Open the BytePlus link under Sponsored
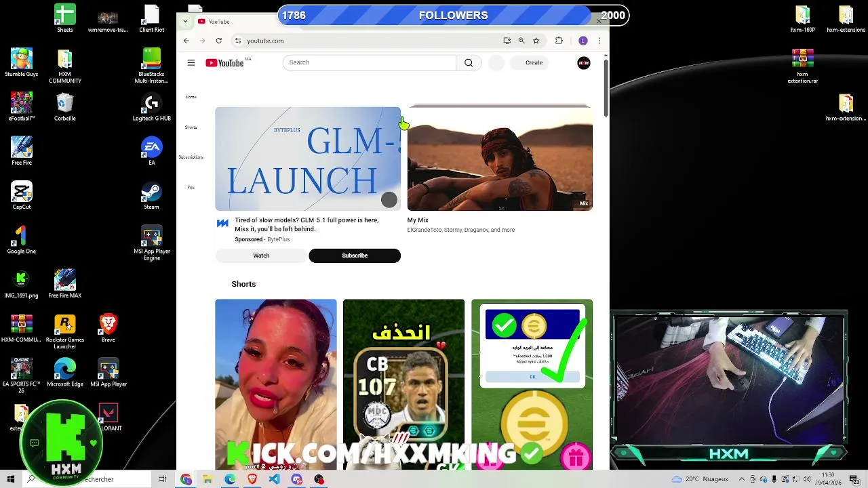868x488 pixels. [x=279, y=239]
